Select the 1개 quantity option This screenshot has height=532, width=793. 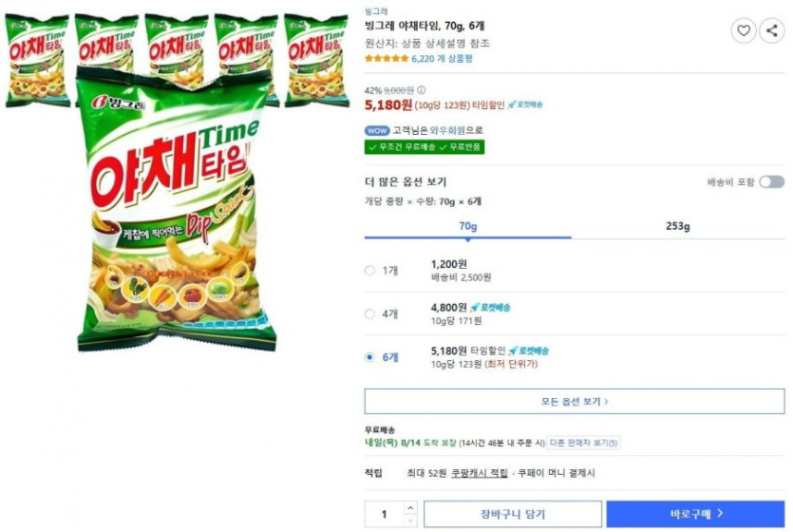click(x=370, y=271)
